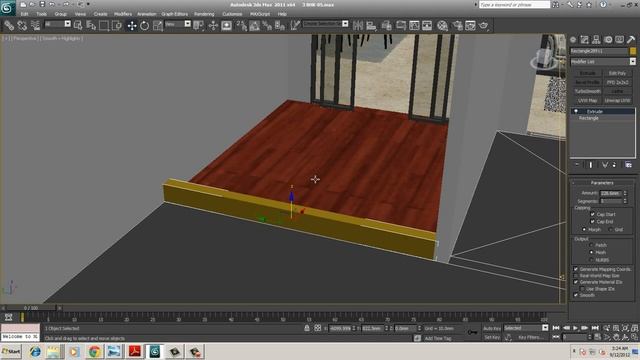
Task: Open Select by Name dialog
Action: (x=91, y=26)
